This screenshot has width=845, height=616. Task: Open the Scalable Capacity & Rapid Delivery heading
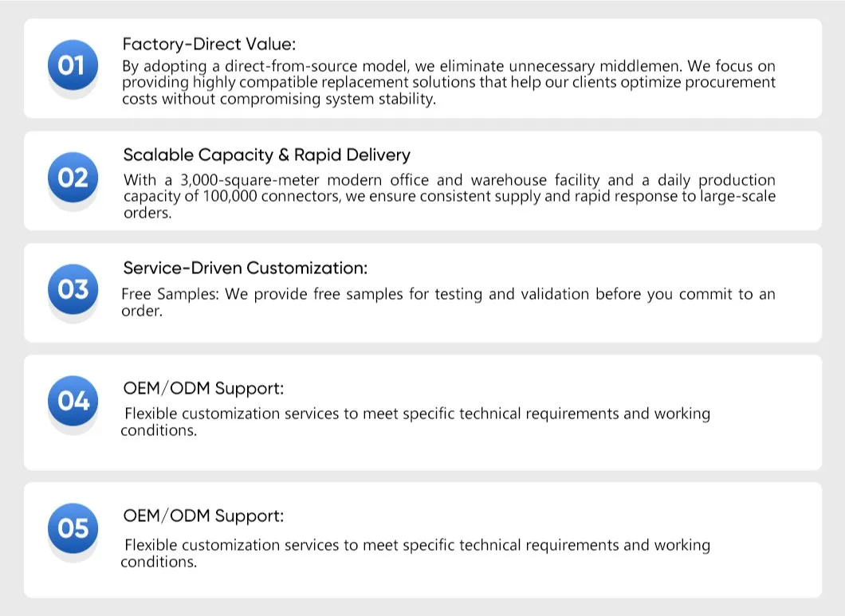pos(267,155)
